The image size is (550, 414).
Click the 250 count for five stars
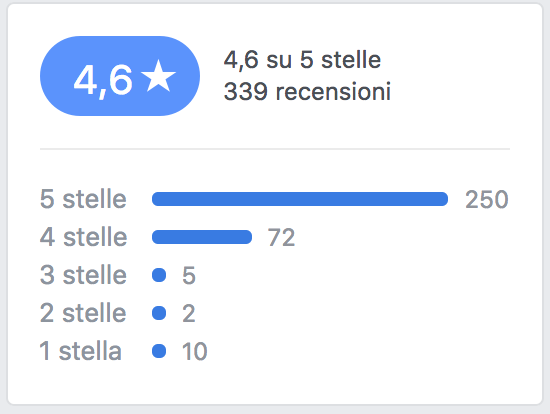pos(487,200)
